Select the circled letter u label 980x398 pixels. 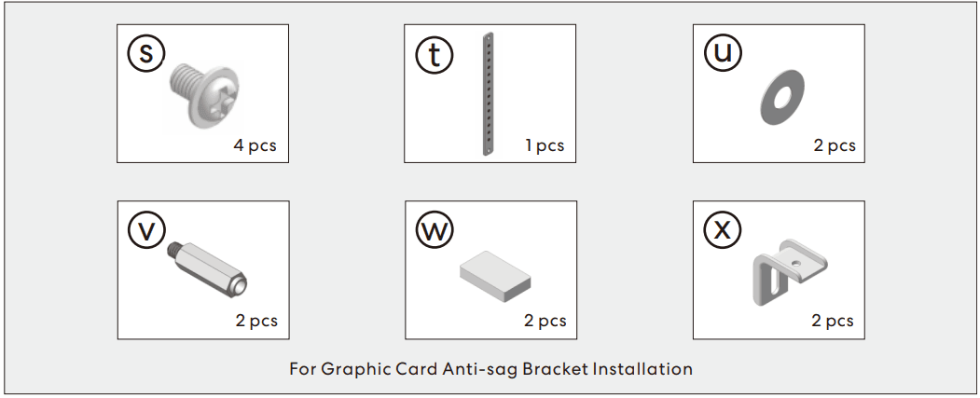(723, 54)
